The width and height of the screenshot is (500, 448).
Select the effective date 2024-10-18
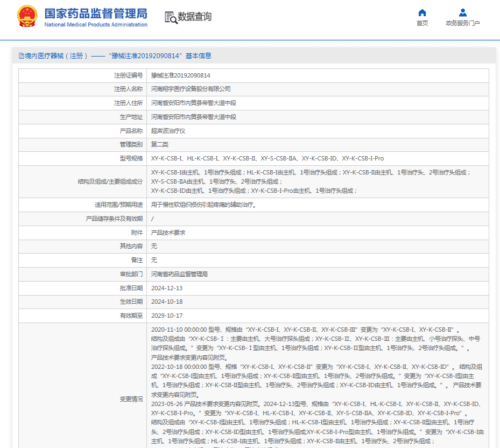tap(167, 302)
